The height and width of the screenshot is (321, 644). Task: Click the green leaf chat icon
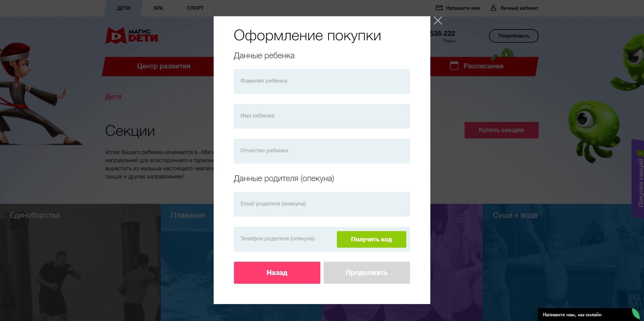tap(636, 314)
